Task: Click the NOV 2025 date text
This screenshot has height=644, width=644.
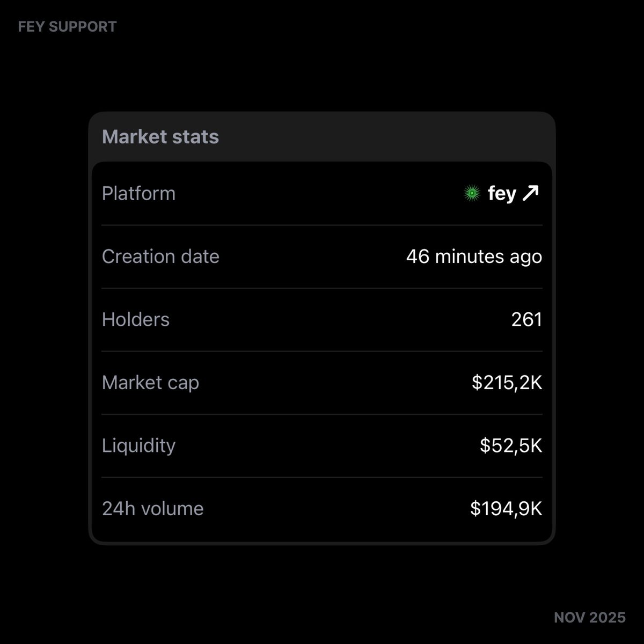Action: point(589,618)
